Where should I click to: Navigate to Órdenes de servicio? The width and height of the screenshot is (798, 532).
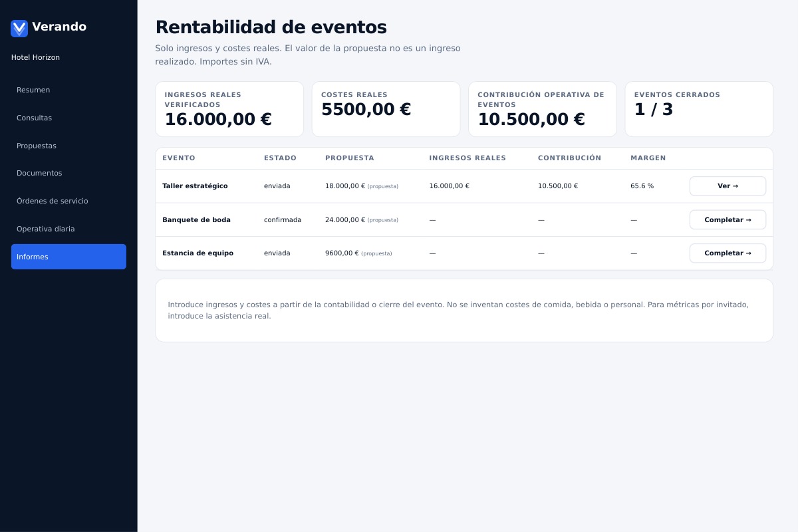coord(68,201)
